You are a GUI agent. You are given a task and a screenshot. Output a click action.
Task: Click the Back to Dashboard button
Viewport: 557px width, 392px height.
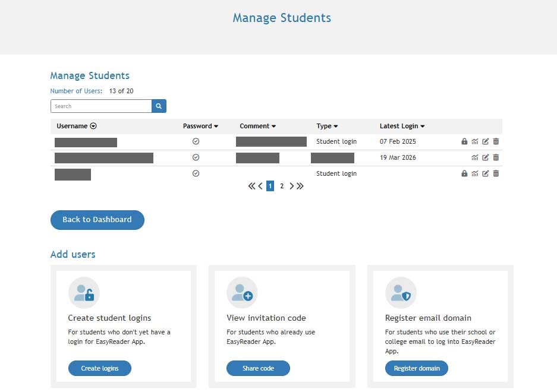coord(97,220)
